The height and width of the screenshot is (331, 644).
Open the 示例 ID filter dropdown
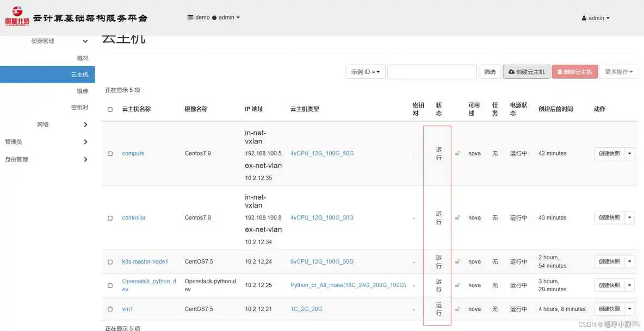[365, 71]
